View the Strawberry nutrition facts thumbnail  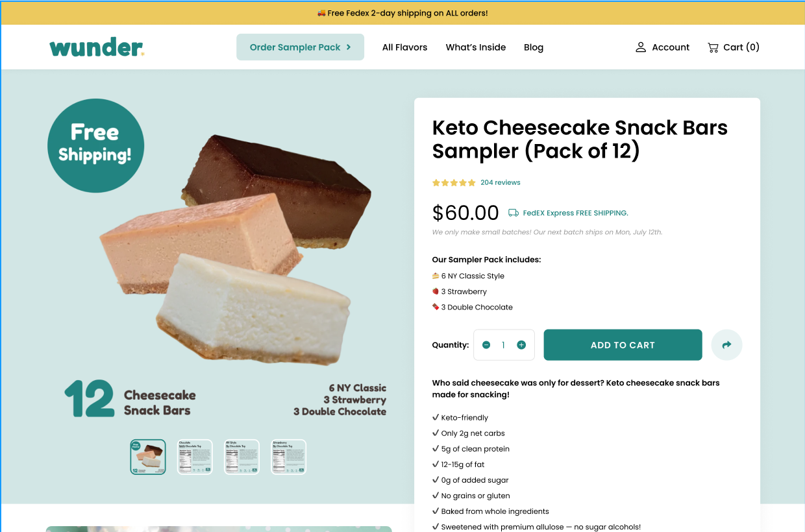click(288, 457)
